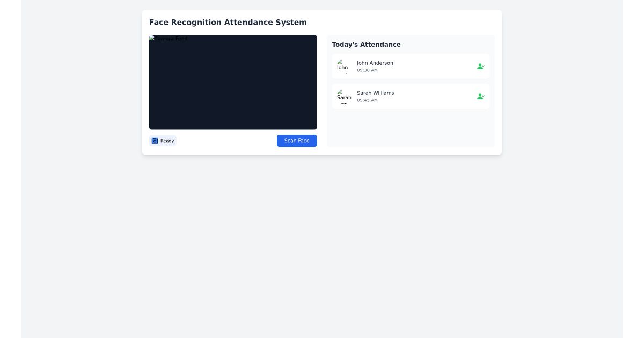644x338 pixels.
Task: Click the user-check attendance icon on the first row
Action: [x=480, y=66]
